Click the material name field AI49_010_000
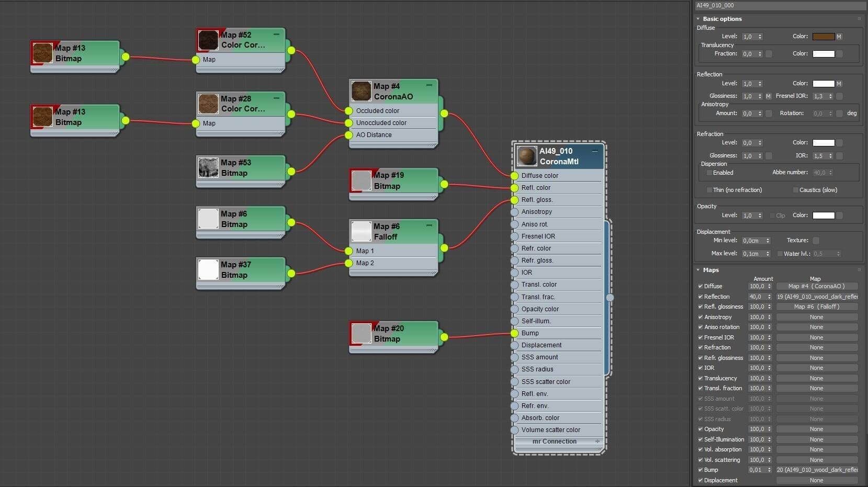 [x=780, y=5]
